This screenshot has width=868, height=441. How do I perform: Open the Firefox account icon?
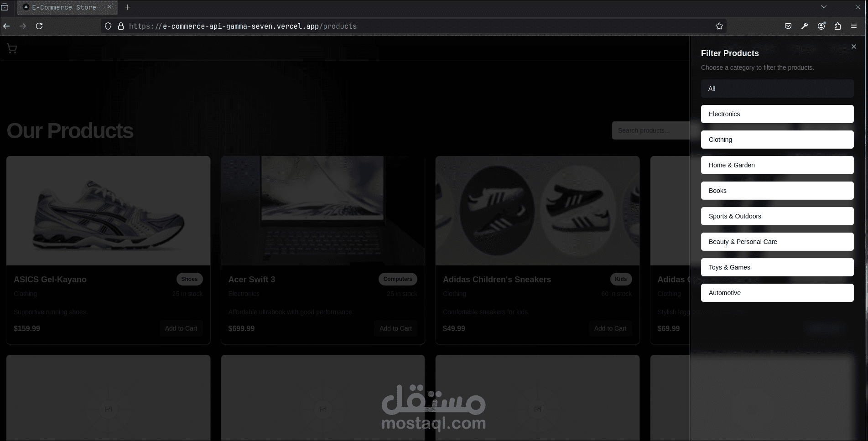click(x=821, y=26)
